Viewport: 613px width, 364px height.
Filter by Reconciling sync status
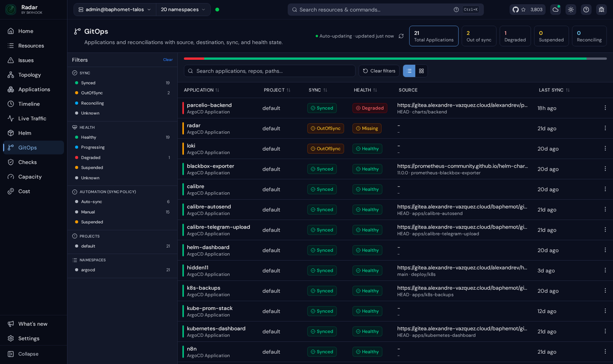122,103
